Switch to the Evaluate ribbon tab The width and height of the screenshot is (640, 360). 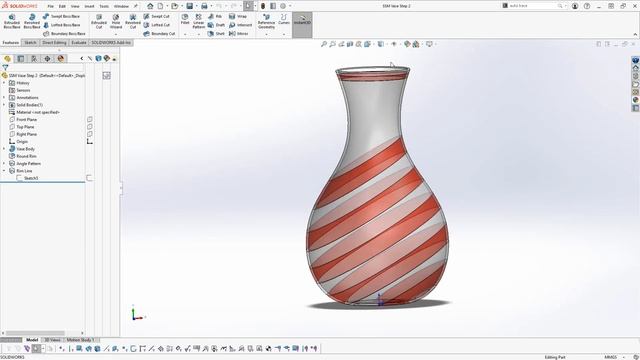point(79,42)
